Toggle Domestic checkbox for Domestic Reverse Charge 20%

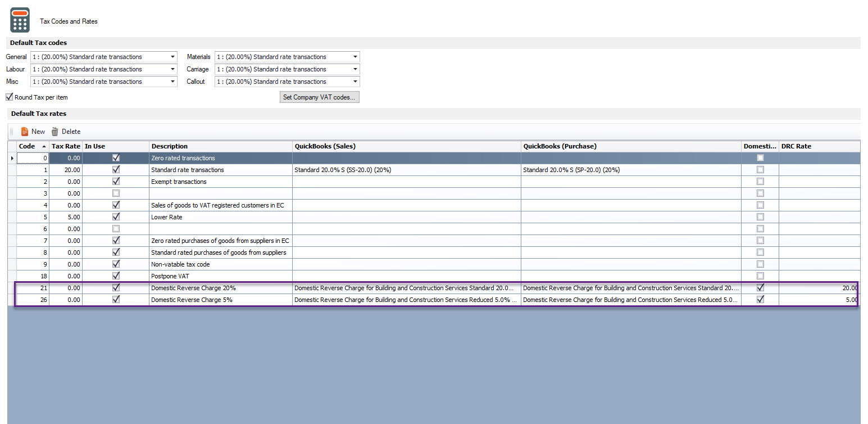point(760,287)
